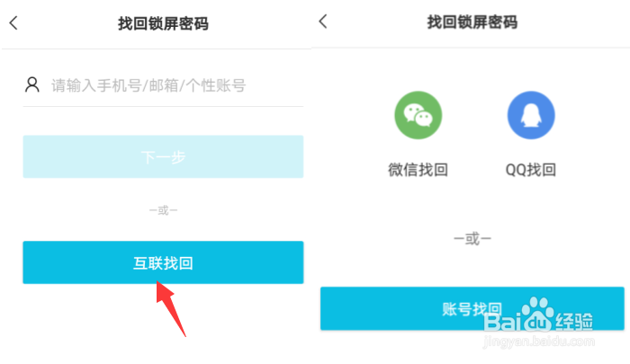Click the red arrow annotation pointer
Screen dimensions: 630x364
(170, 307)
